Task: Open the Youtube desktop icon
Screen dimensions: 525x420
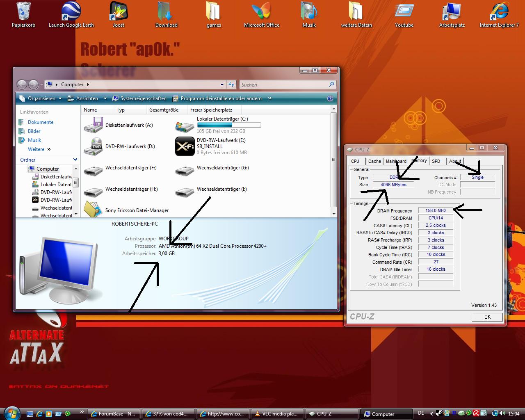Action: (x=404, y=14)
